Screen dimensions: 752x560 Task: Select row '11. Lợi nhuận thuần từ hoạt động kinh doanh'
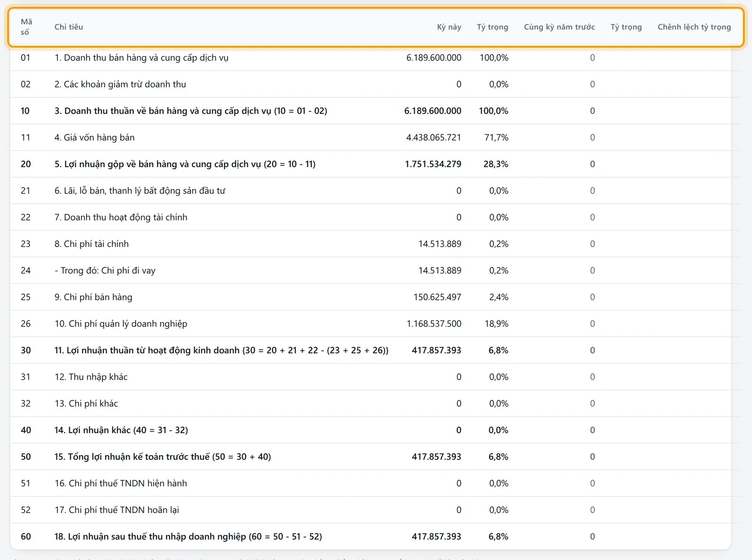[x=371, y=350]
